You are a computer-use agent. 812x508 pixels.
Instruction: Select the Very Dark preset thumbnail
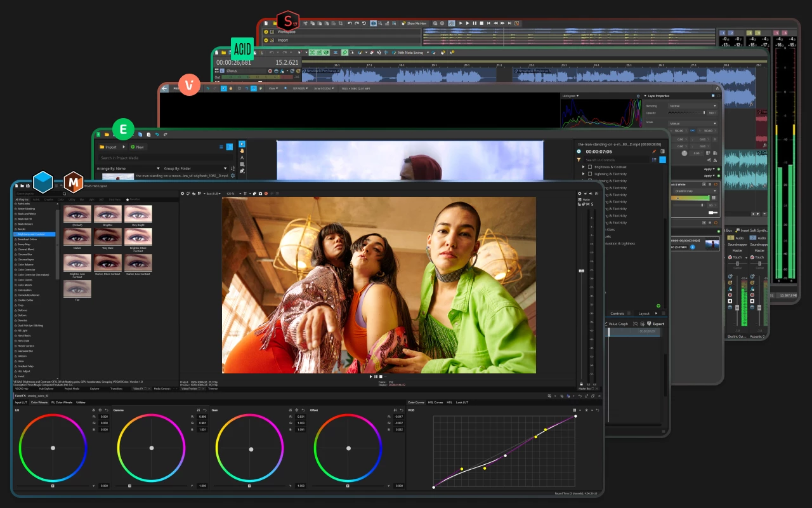pyautogui.click(x=108, y=237)
